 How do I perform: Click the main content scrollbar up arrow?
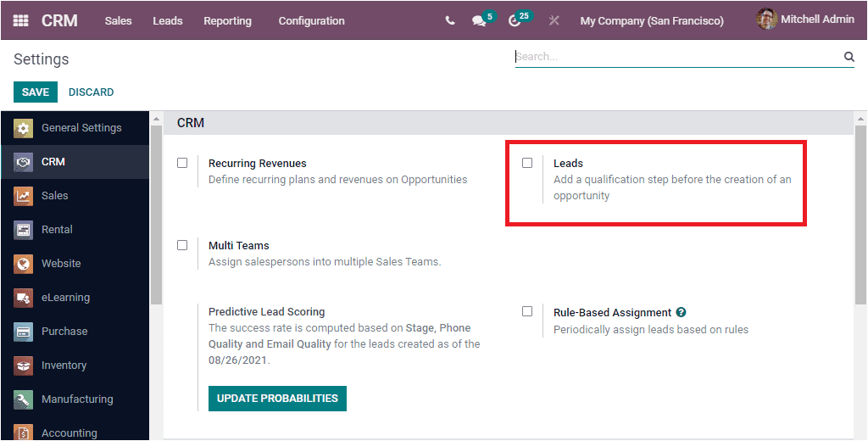pos(861,119)
